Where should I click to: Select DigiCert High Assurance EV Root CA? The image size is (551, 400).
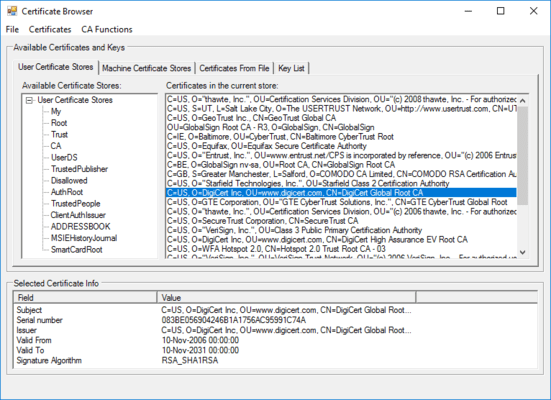[341, 240]
